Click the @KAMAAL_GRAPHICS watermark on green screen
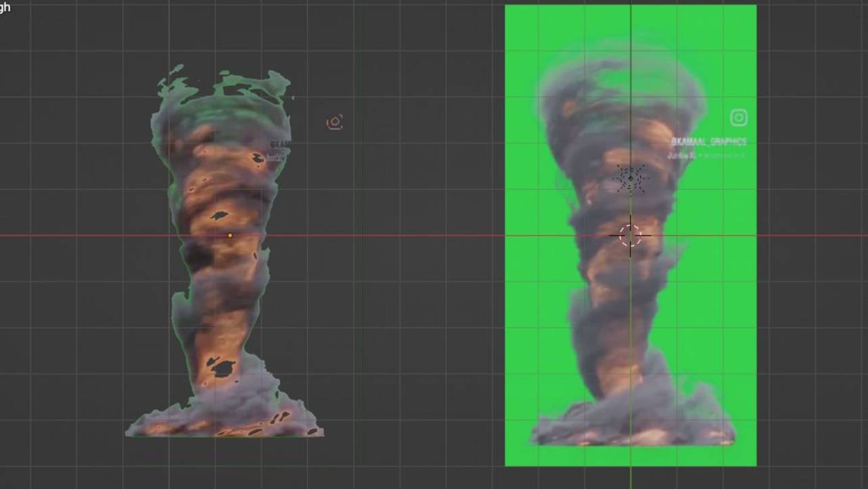 coord(708,142)
